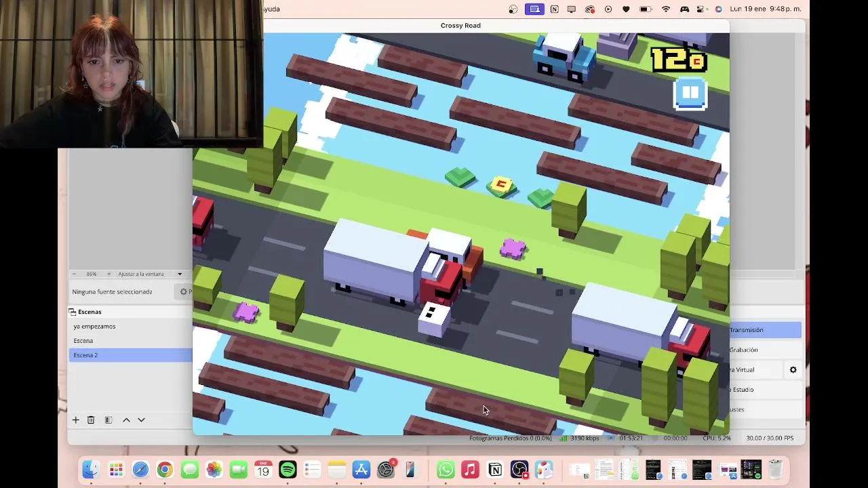Move scene up with the up arrow

click(x=126, y=420)
